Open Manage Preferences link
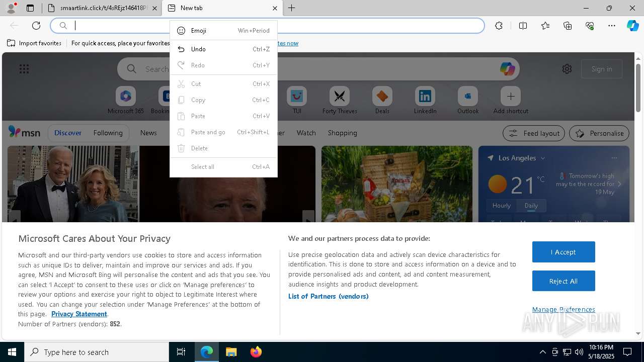Image resolution: width=644 pixels, height=362 pixels. click(563, 309)
